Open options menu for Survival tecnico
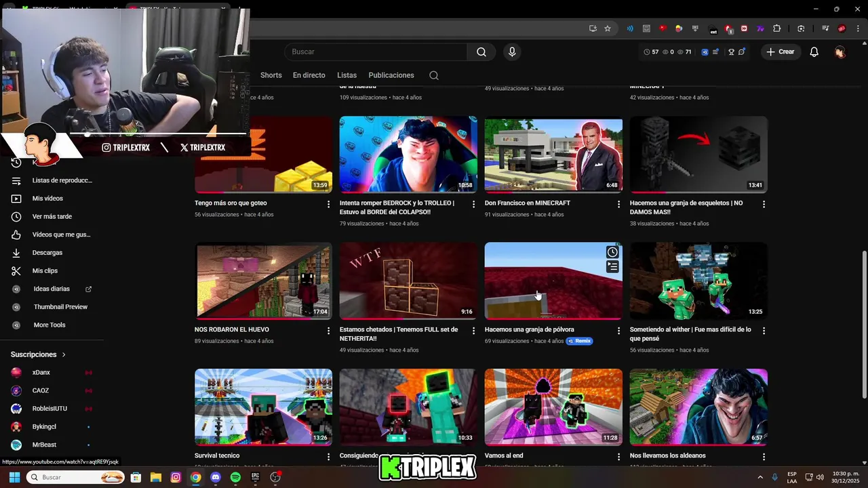 click(x=329, y=457)
